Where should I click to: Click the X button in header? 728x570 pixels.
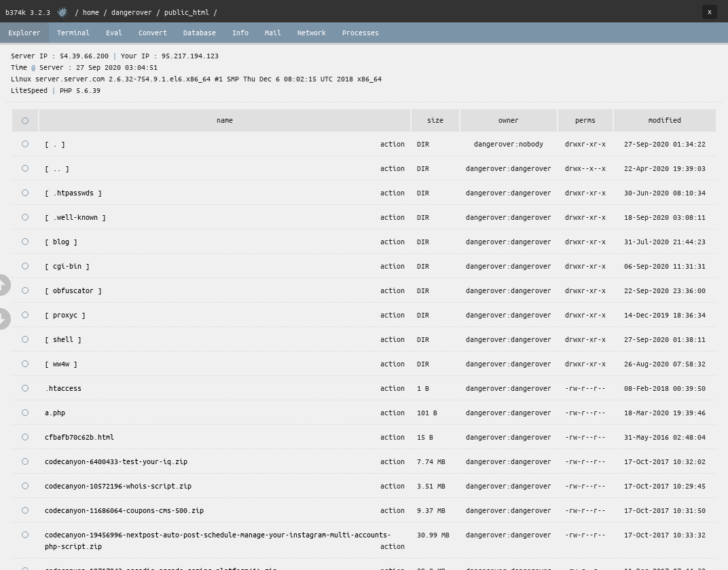(709, 12)
